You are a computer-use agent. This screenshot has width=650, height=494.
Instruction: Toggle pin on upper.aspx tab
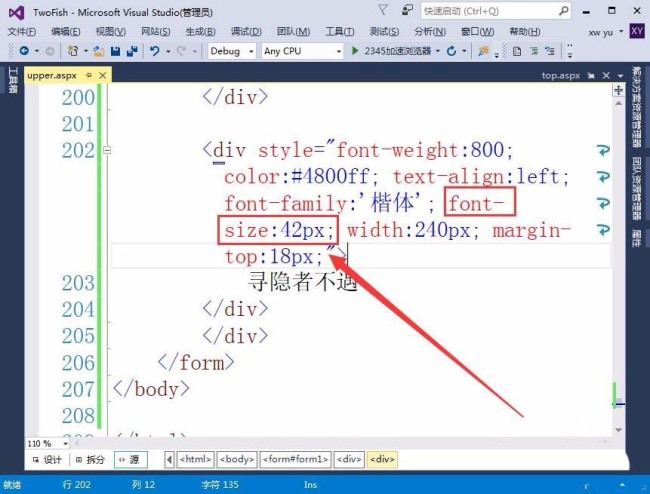point(88,75)
